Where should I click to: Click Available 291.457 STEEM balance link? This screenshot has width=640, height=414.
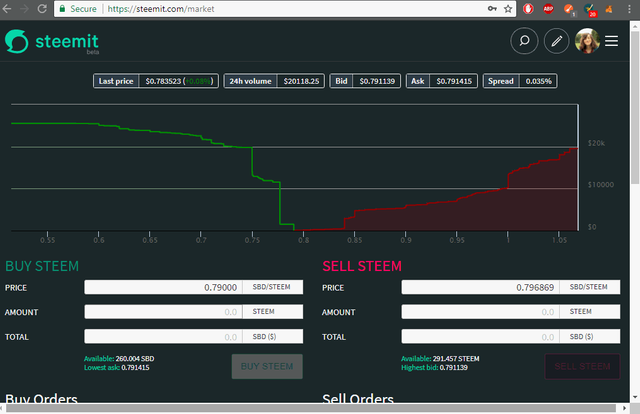440,358
